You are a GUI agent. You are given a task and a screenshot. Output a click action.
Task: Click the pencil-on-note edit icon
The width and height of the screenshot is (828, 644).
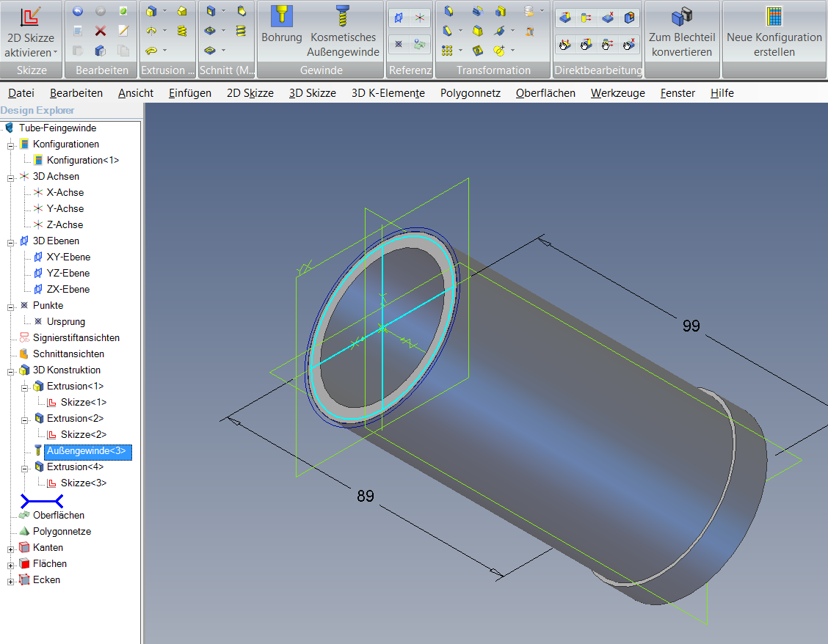[123, 31]
